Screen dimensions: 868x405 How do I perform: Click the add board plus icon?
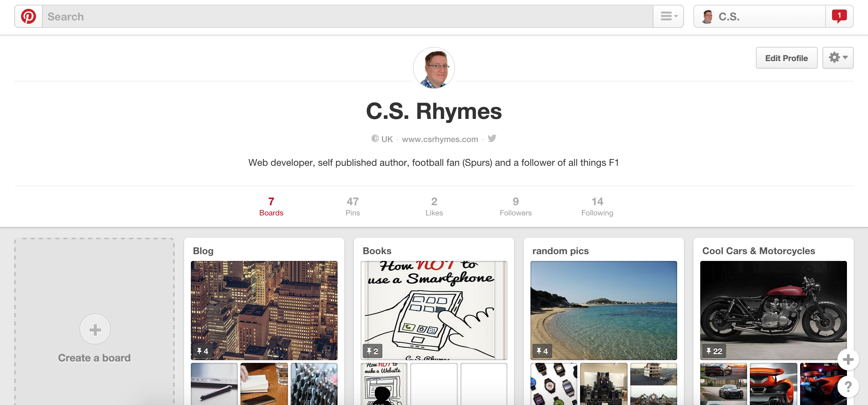coord(95,330)
